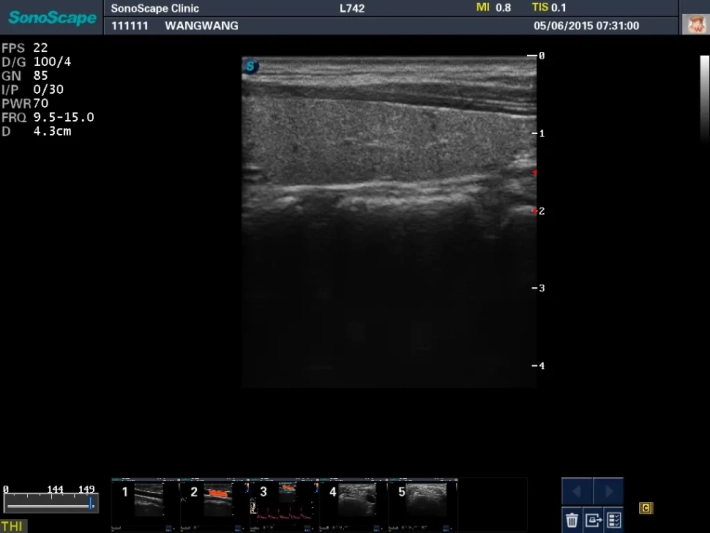Click the small yellow C indicator icon
Screen dimensions: 710x533
coord(646,508)
